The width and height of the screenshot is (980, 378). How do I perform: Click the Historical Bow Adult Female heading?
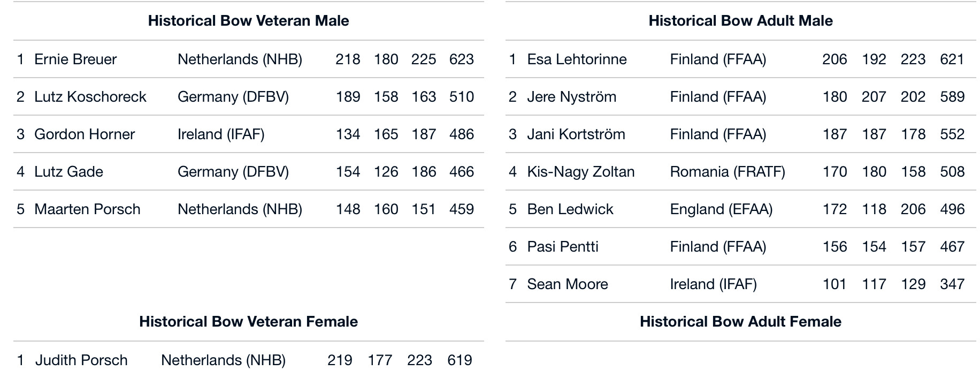[x=740, y=322]
